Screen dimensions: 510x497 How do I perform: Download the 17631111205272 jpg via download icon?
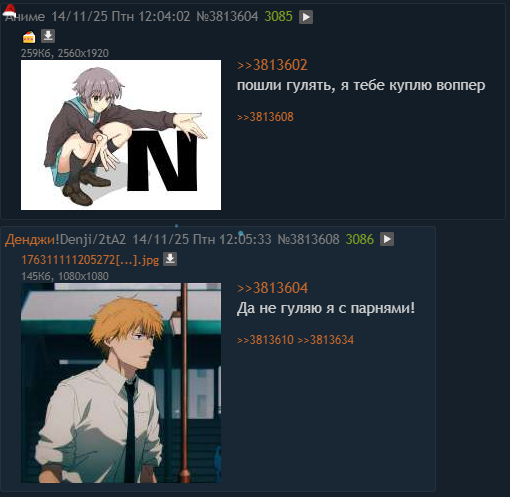pyautogui.click(x=170, y=259)
